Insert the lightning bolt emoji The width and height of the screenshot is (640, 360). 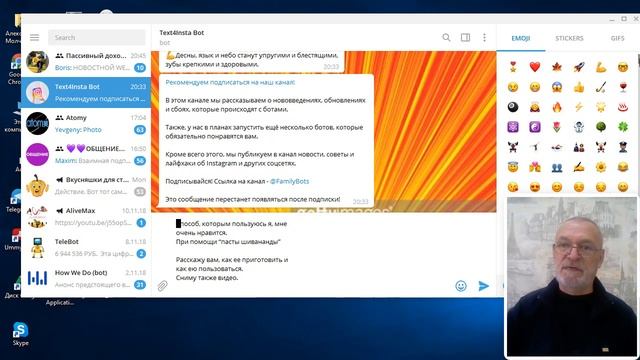pos(579,107)
